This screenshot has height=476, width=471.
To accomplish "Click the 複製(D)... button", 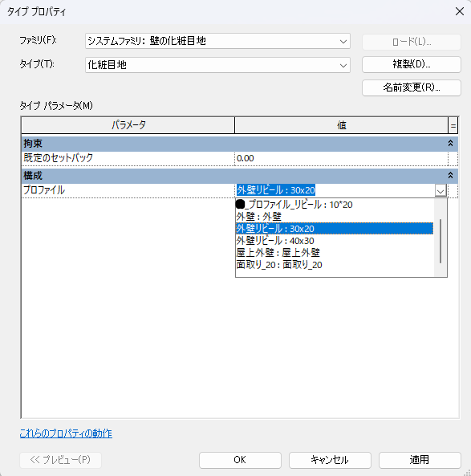I will point(411,64).
